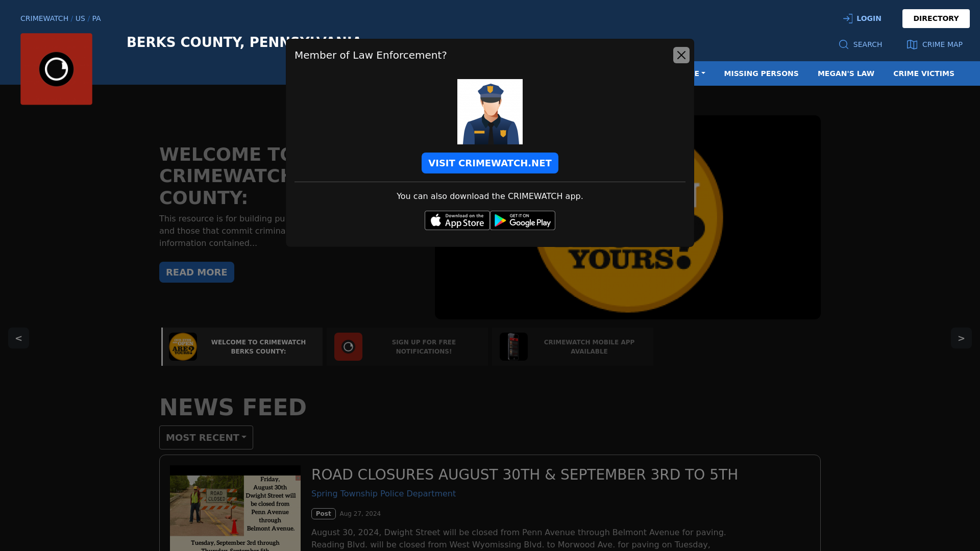Open Spring Township Police Department link

click(x=383, y=494)
